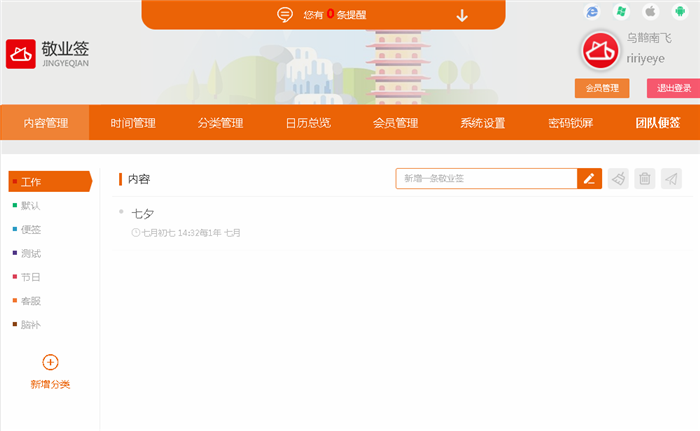The width and height of the screenshot is (700, 431).
Task: Click the Android download icon
Action: 680,12
